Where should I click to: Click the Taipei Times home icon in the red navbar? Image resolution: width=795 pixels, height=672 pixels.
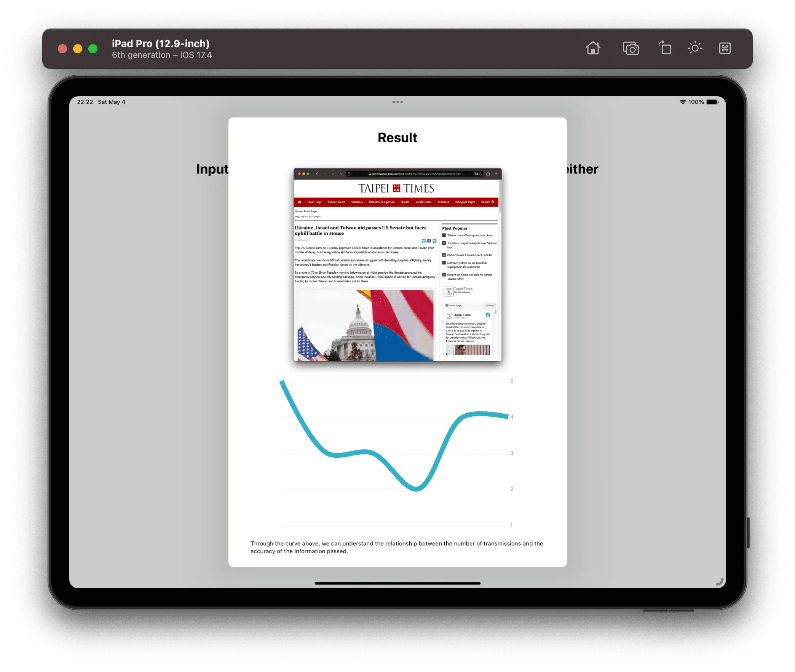pyautogui.click(x=300, y=202)
